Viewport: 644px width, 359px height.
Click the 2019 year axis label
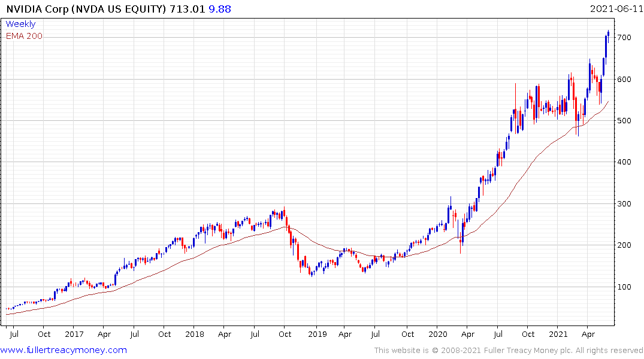click(317, 334)
